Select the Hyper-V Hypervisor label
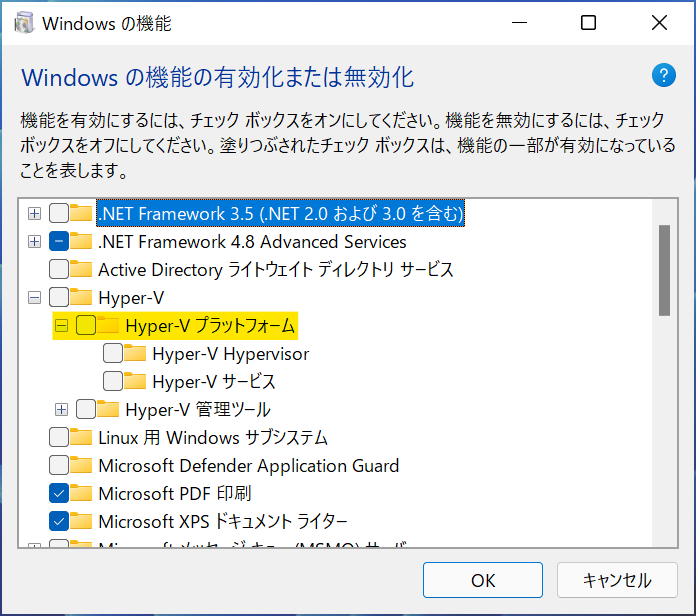The height and width of the screenshot is (616, 696). (x=230, y=354)
